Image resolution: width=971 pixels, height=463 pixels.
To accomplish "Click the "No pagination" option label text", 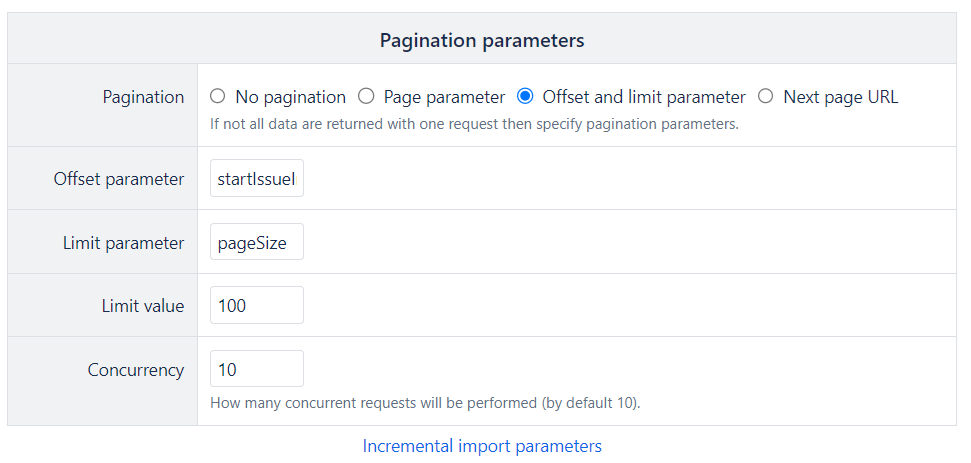I will 290,97.
